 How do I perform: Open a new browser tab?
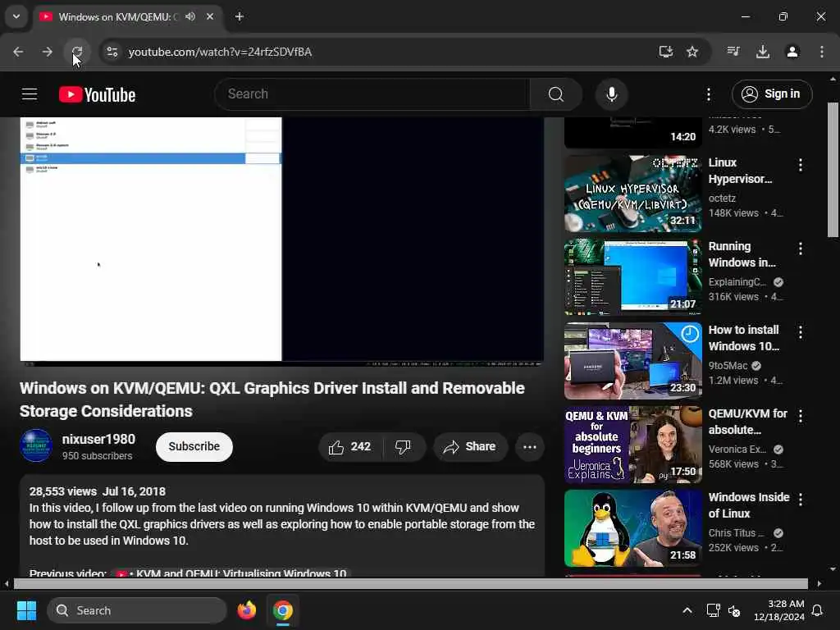click(x=240, y=16)
